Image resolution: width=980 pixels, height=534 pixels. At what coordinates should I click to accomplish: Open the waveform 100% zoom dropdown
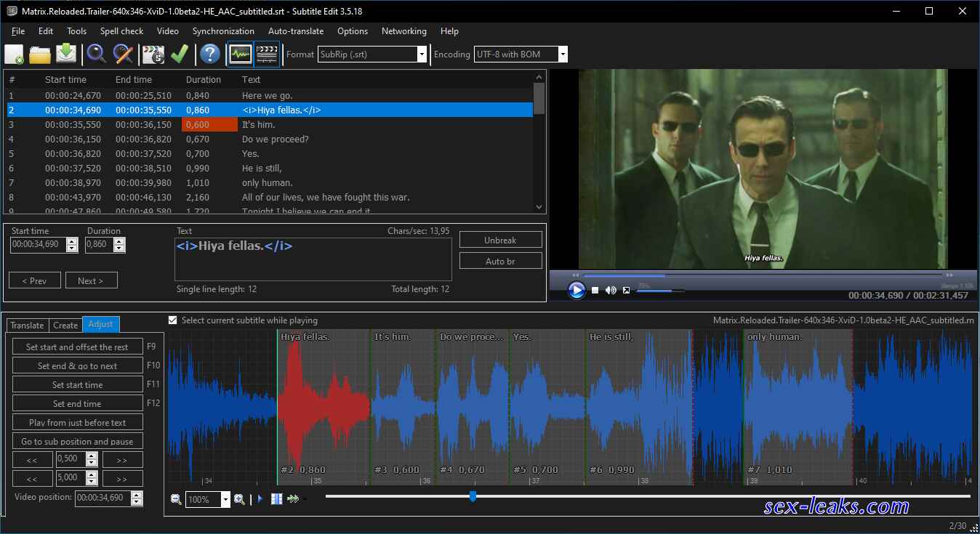pyautogui.click(x=225, y=499)
